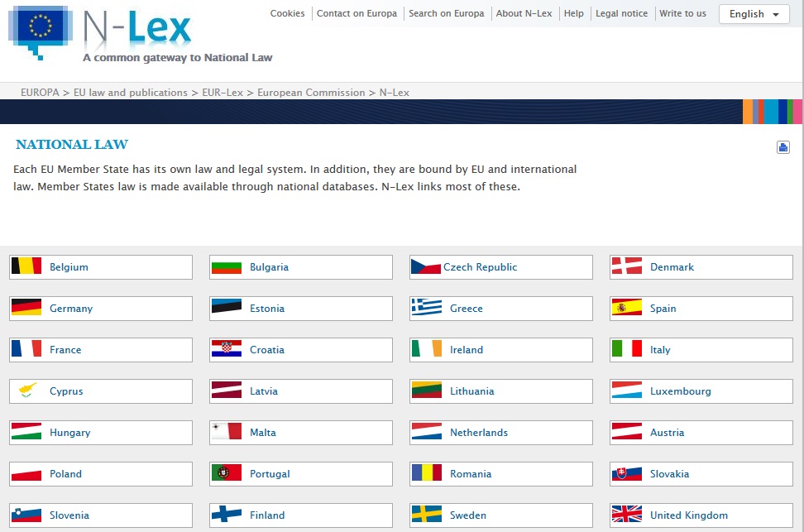Open the Finland text link

267,515
